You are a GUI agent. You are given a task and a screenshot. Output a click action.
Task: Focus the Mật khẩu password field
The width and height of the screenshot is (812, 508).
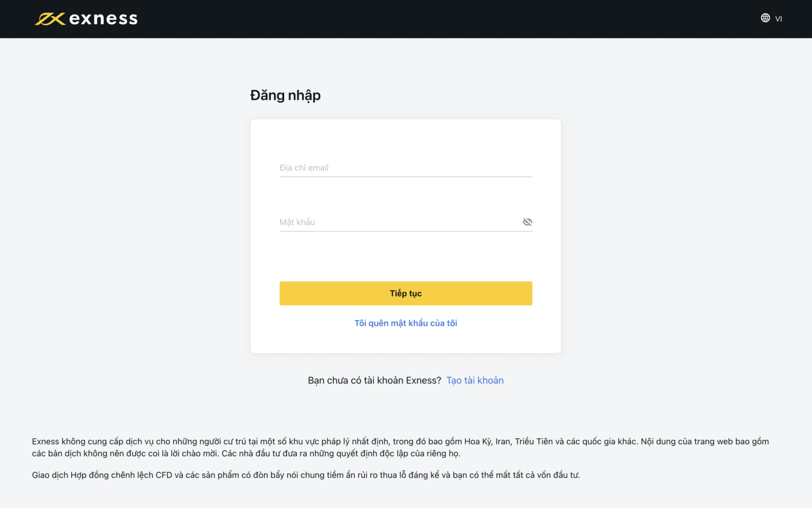[x=400, y=222]
